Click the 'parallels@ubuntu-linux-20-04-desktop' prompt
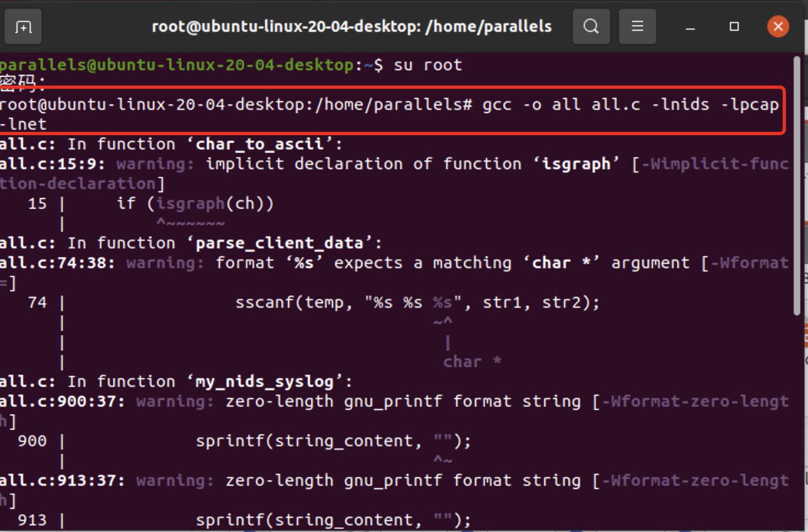Viewport: 808px width, 532px height. click(177, 65)
